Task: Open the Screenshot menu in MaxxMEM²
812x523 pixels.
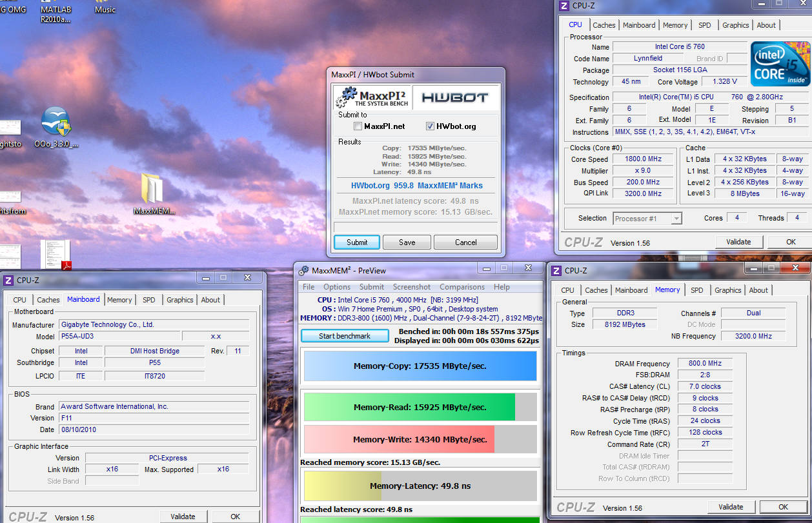Action: tap(412, 287)
